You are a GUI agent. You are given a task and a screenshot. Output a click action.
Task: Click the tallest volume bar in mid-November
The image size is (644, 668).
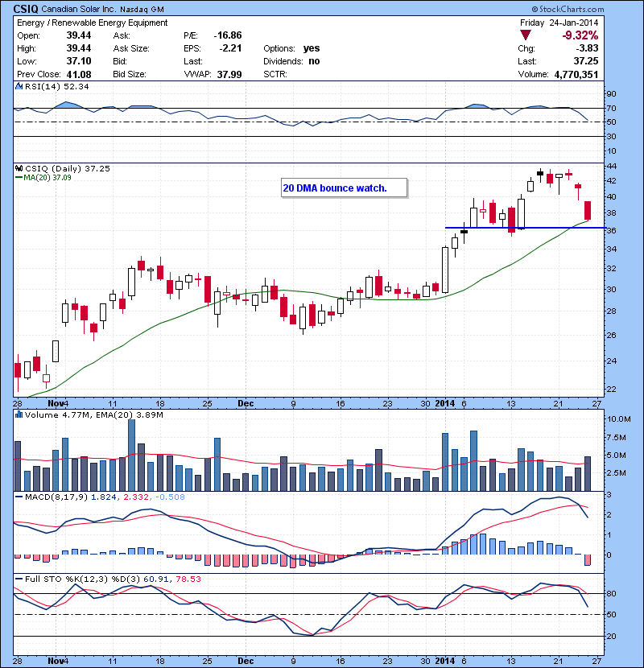coord(132,455)
